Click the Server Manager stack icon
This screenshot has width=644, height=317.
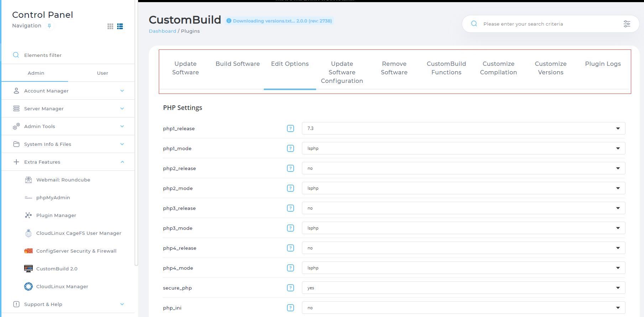(16, 109)
